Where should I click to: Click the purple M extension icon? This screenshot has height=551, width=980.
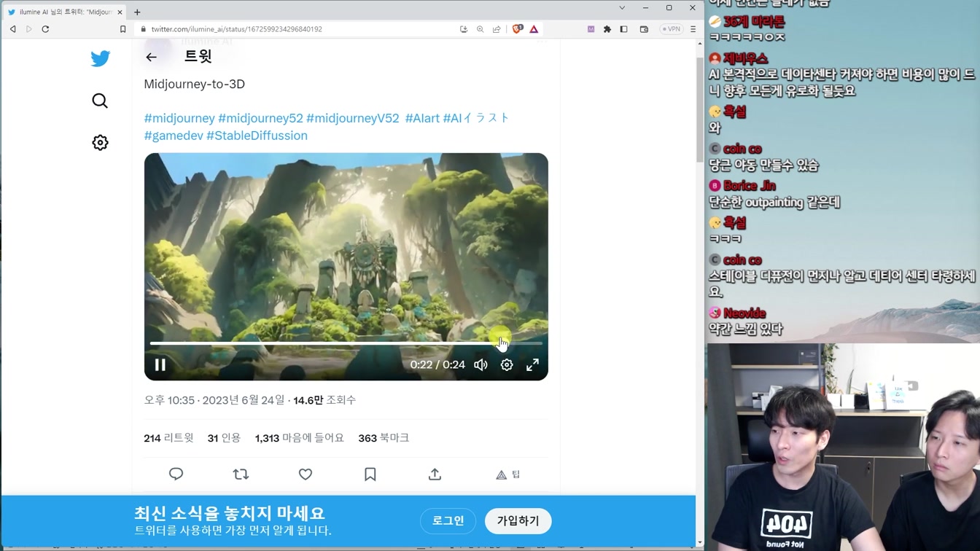pyautogui.click(x=591, y=29)
